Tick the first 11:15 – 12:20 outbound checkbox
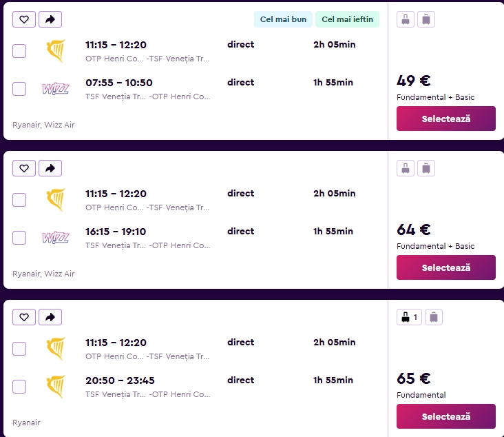The width and height of the screenshot is (504, 437). pos(19,51)
